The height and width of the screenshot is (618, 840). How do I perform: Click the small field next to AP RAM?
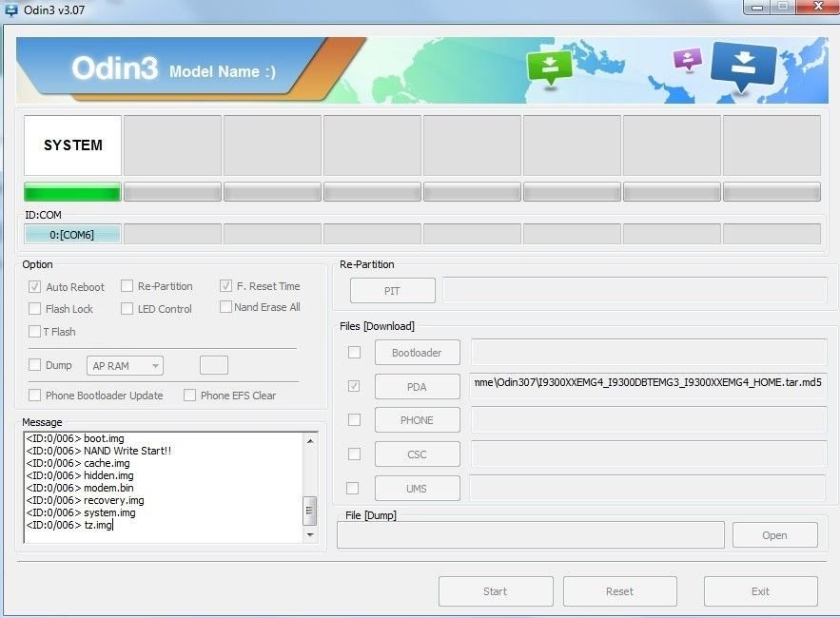(214, 365)
